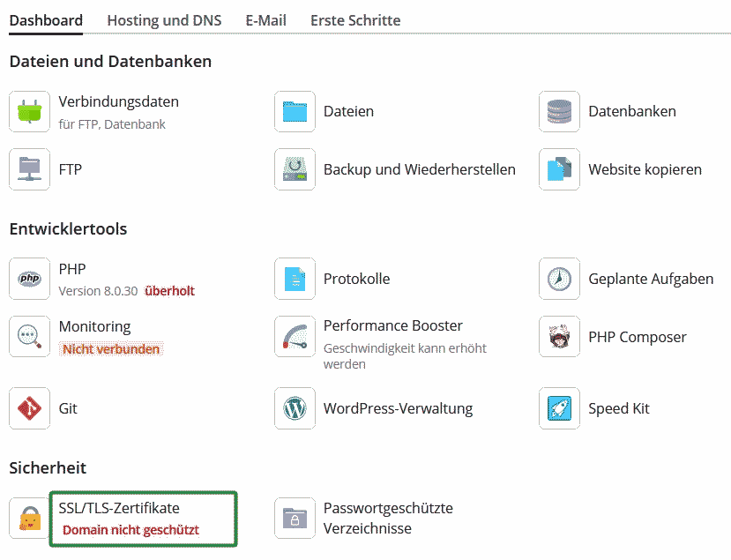Select the FTP network folder icon
The image size is (731, 560).
coord(29,169)
